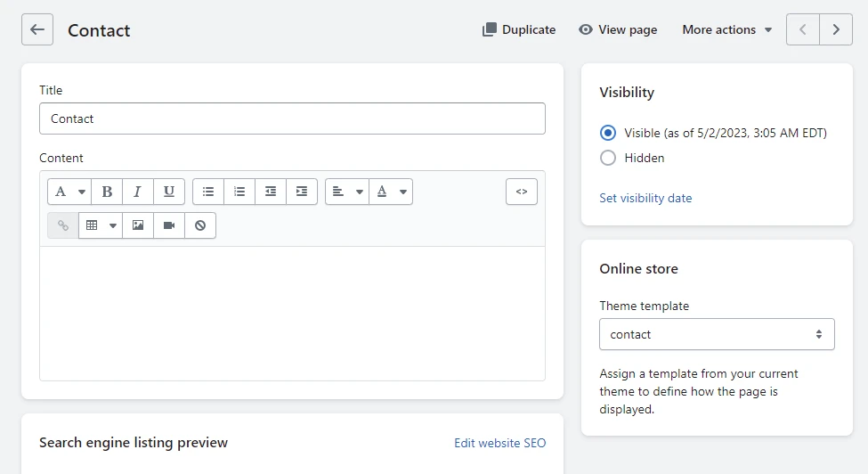This screenshot has width=868, height=474.
Task: Click the Set visibility date link
Action: coord(645,198)
